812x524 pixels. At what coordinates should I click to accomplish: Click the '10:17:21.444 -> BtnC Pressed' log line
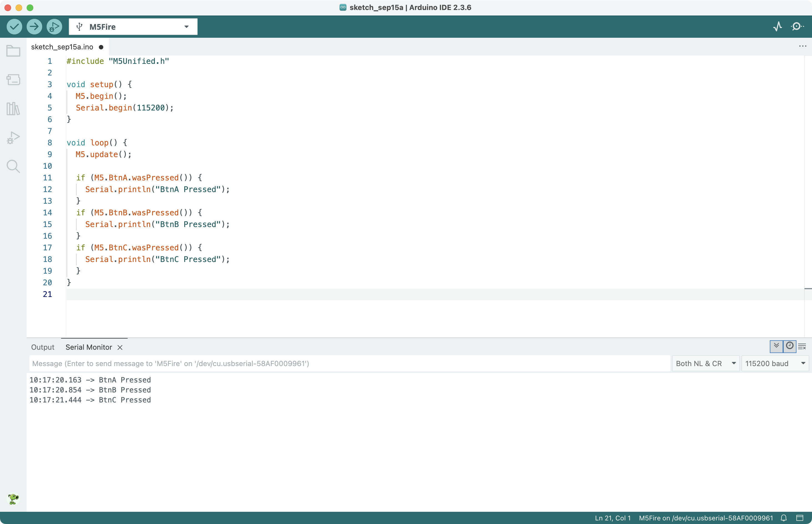pos(90,400)
